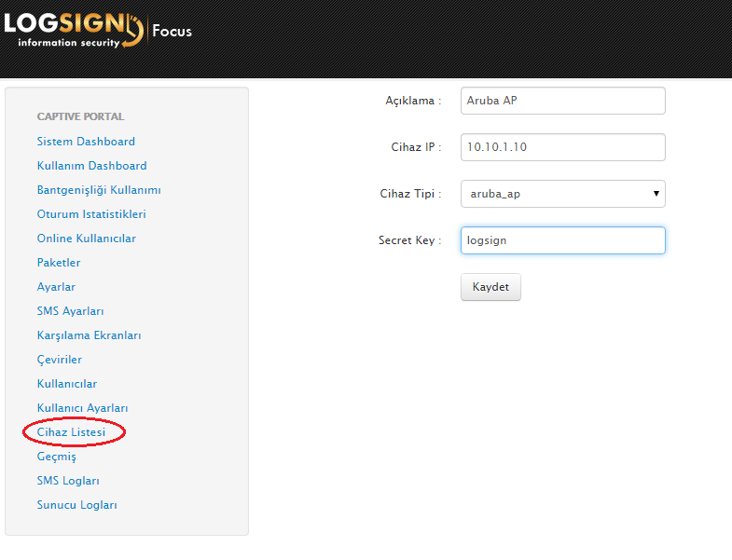732x560 pixels.
Task: Expand the Cihaz Tipi dropdown
Action: point(563,194)
